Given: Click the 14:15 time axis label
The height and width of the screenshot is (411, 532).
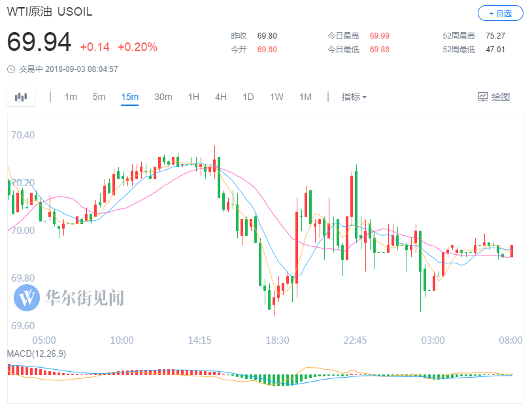Looking at the screenshot, I should [x=199, y=340].
